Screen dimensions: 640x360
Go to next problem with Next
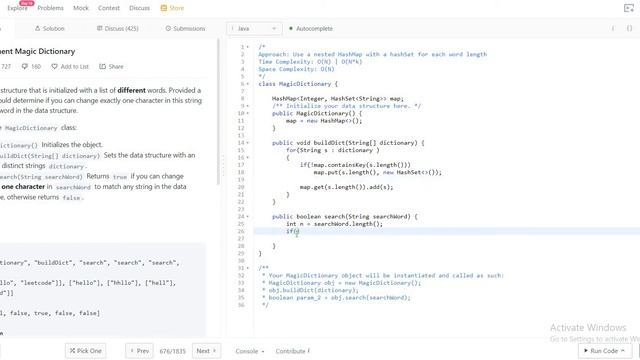206,351
